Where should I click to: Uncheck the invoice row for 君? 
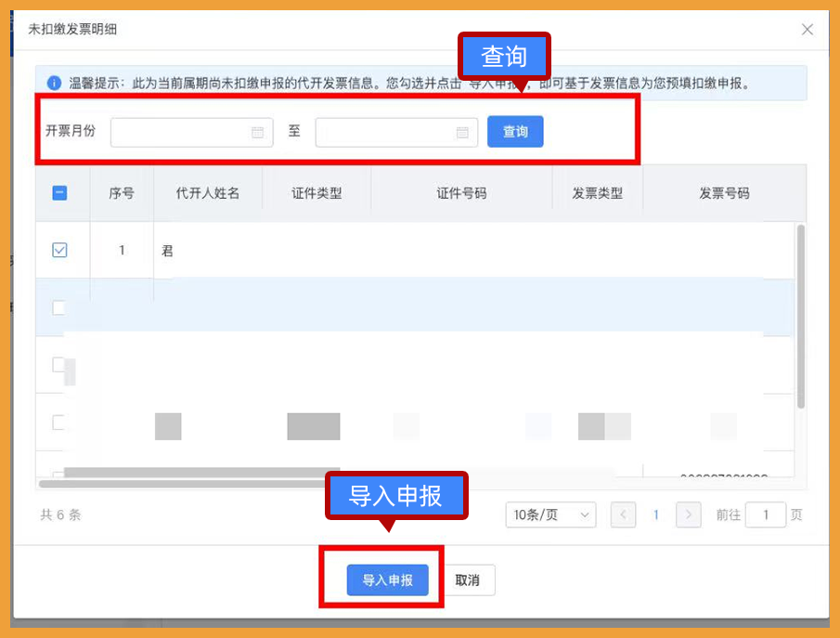[60, 249]
